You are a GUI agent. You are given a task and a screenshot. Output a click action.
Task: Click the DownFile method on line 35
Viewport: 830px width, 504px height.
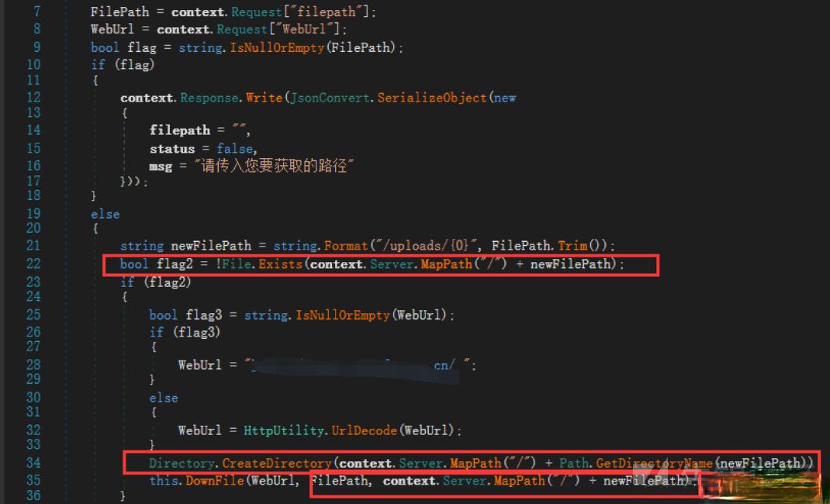coord(215,481)
